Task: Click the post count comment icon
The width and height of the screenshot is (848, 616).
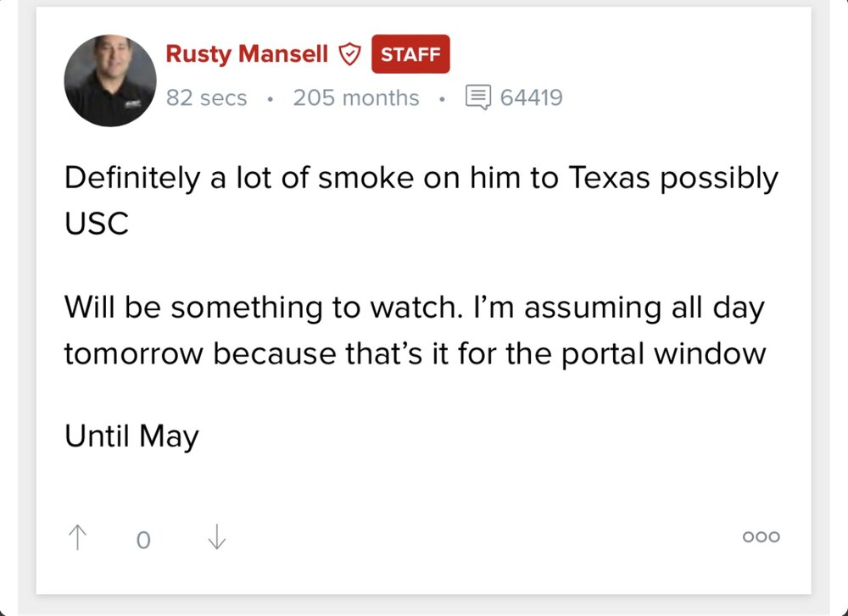Action: pos(478,97)
